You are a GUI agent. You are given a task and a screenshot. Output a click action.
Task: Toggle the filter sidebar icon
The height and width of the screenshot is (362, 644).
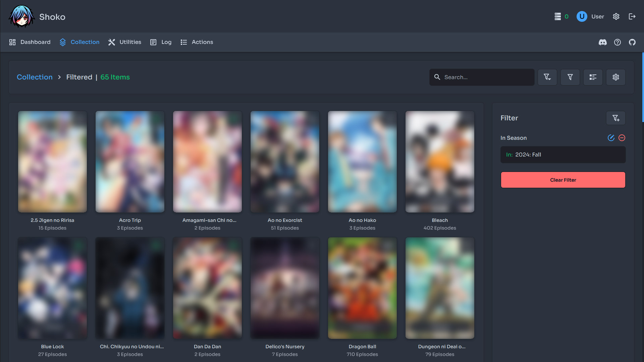click(x=570, y=77)
